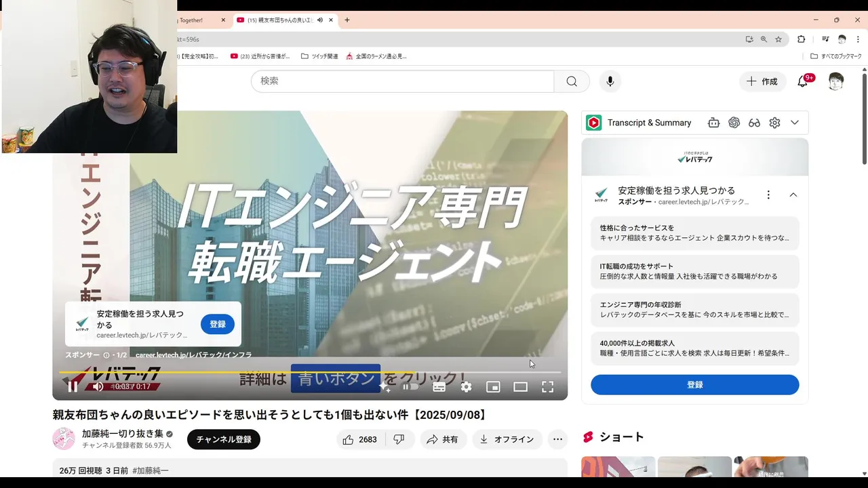Click the large blue 登録 button in sponsor panel

point(694,384)
